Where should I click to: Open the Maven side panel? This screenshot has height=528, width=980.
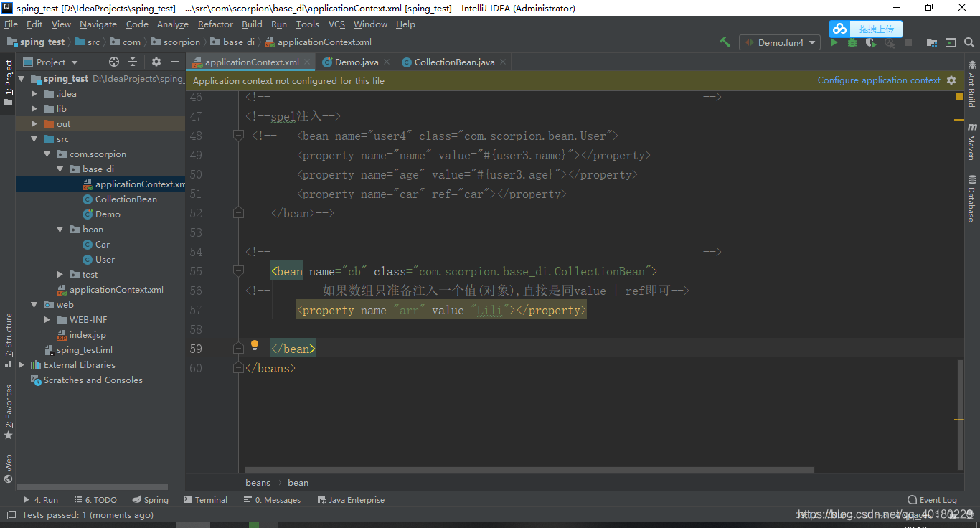click(x=972, y=141)
